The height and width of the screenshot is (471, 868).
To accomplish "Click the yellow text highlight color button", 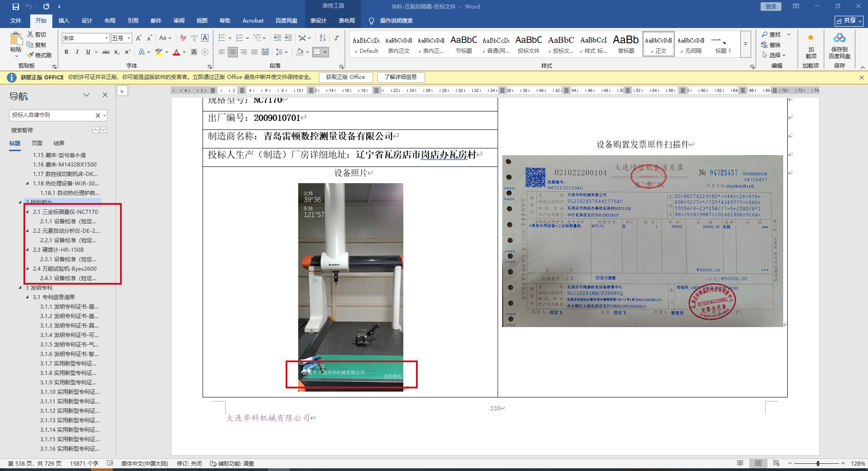I will click(x=158, y=52).
